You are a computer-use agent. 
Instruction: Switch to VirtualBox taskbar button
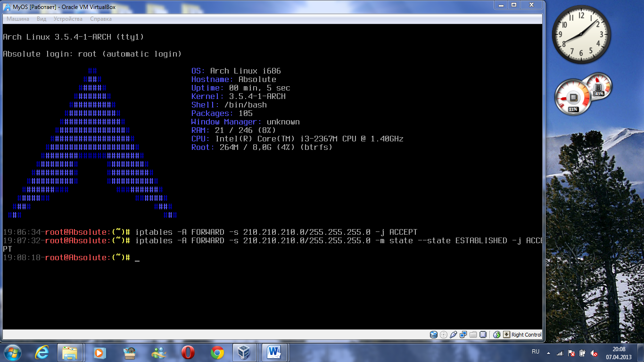[245, 353]
